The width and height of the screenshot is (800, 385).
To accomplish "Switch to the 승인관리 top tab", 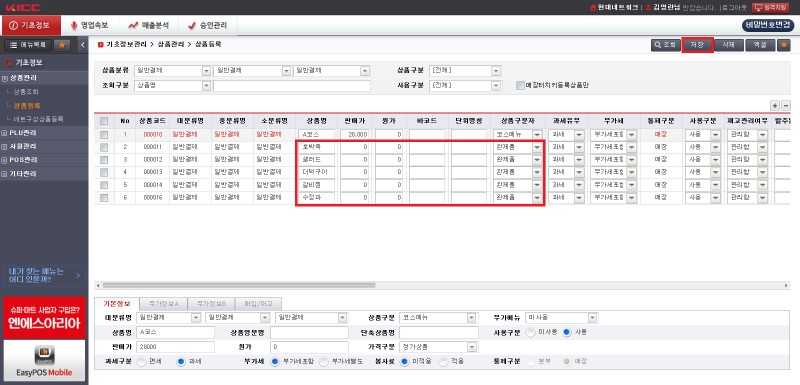I will click(208, 25).
